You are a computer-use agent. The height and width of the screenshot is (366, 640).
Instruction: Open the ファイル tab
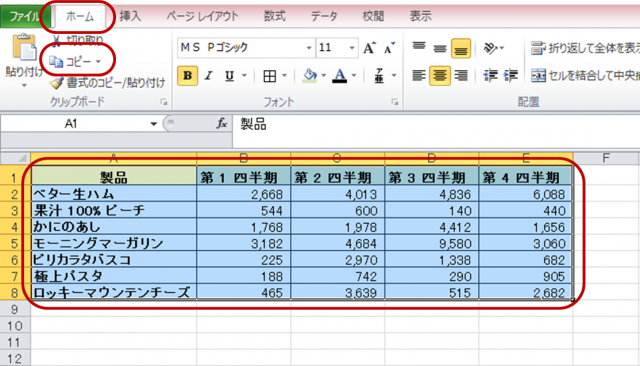[24, 16]
